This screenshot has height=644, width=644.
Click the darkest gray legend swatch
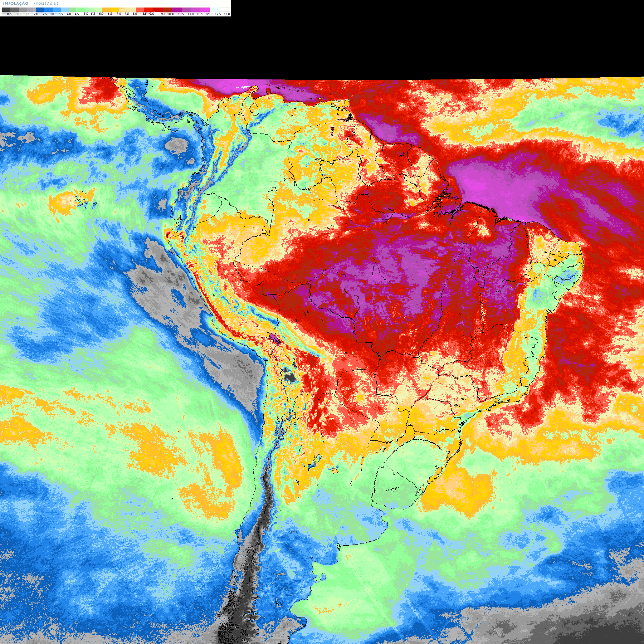point(6,10)
